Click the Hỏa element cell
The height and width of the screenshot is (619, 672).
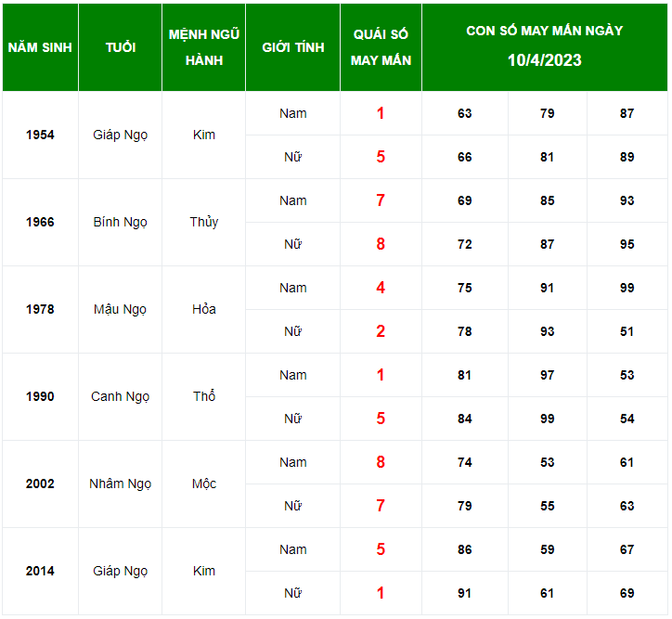[204, 309]
